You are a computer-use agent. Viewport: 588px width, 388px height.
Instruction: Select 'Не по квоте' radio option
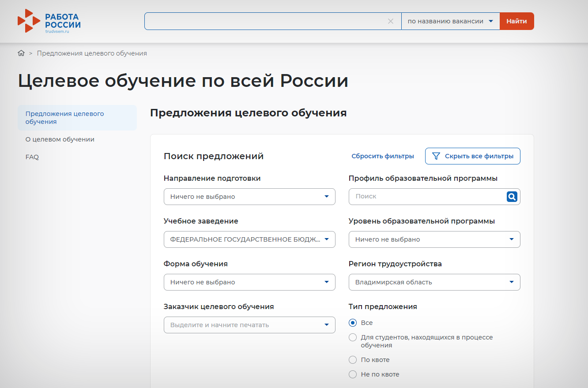(x=353, y=374)
